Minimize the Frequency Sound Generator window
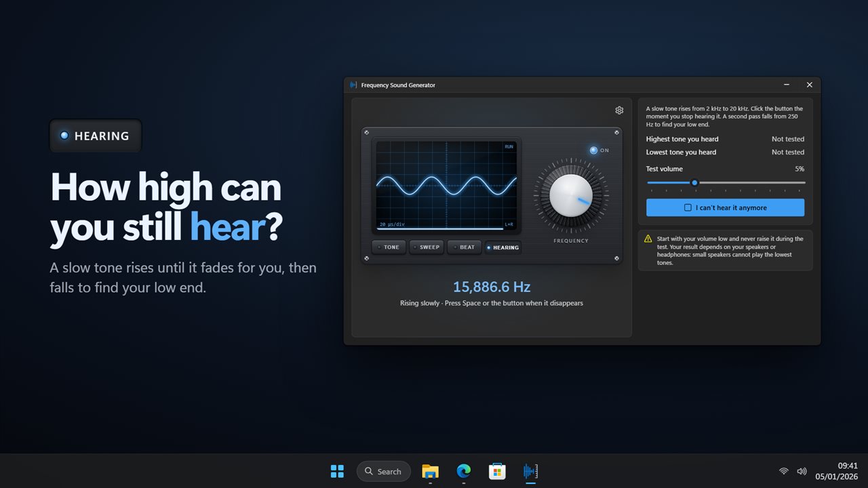 click(x=787, y=85)
